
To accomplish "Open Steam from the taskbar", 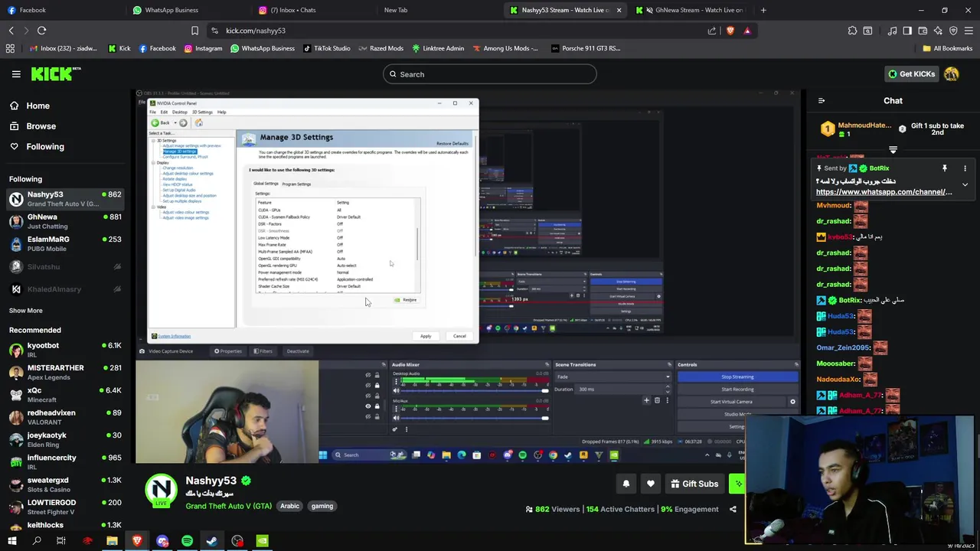I will 212,541.
